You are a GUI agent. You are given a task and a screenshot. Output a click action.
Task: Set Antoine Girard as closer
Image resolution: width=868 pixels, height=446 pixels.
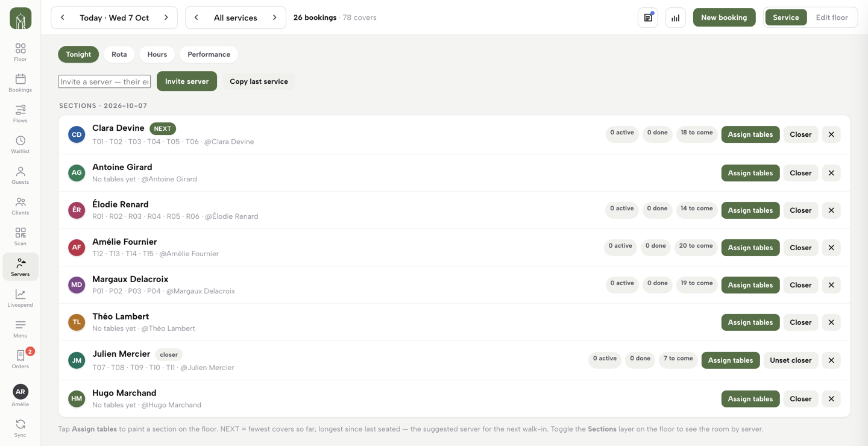pyautogui.click(x=800, y=173)
